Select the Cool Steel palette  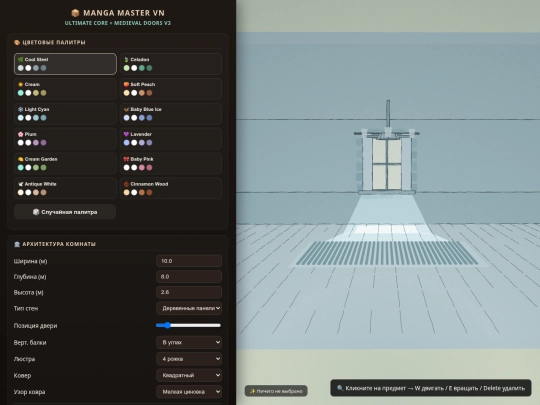click(x=65, y=64)
